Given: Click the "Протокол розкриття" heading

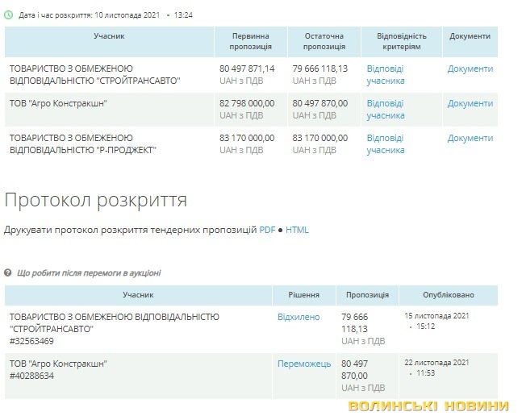Looking at the screenshot, I should (96, 199).
